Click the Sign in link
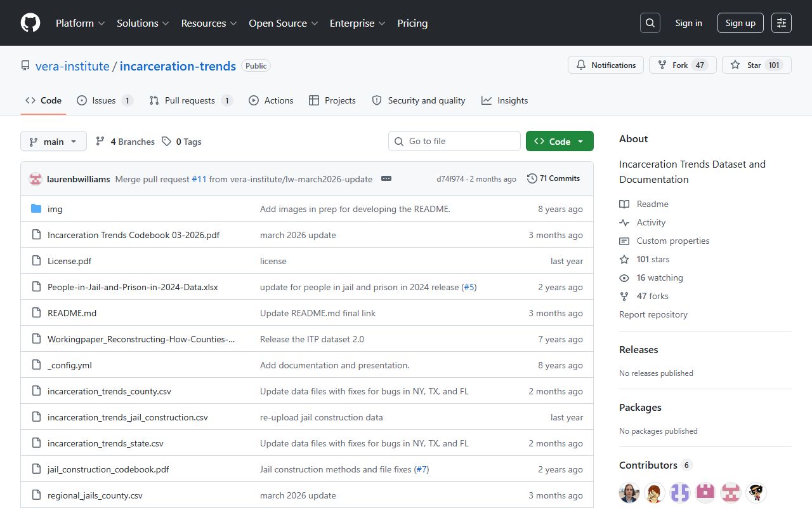The image size is (812, 508). pos(688,23)
